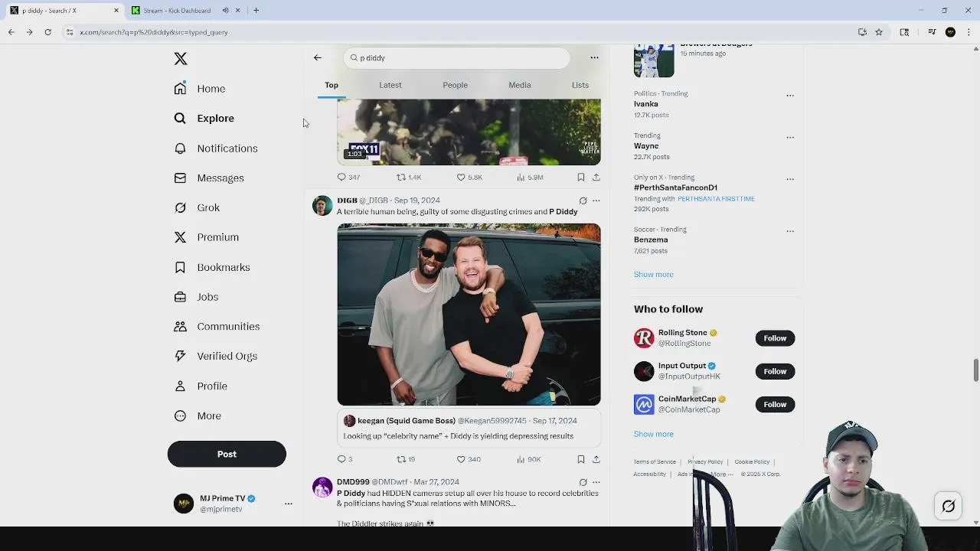Click the Profile person icon

pyautogui.click(x=180, y=386)
